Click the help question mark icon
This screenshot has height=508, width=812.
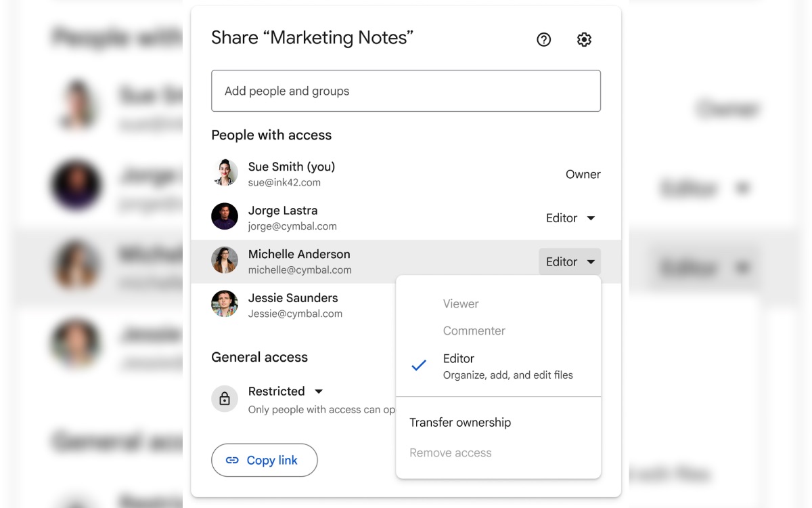543,39
